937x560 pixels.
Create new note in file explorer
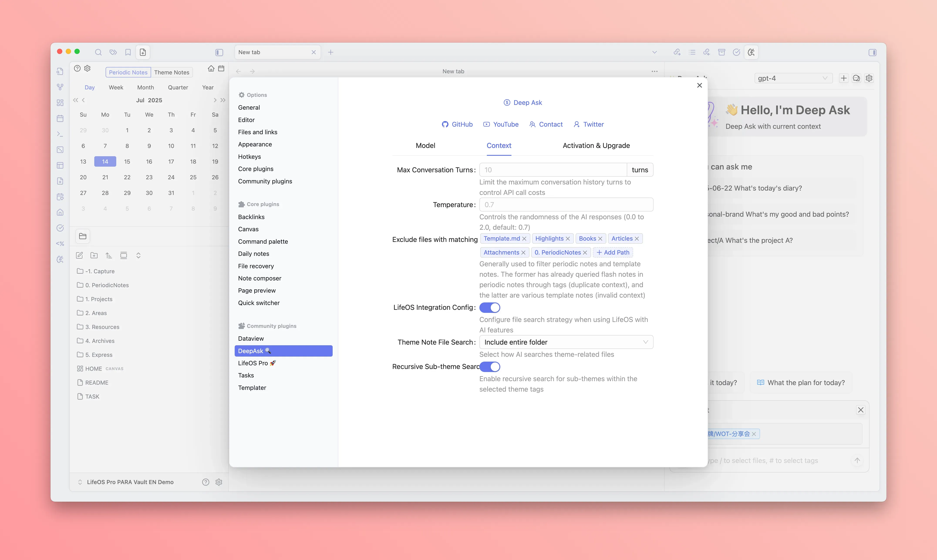[x=79, y=255]
